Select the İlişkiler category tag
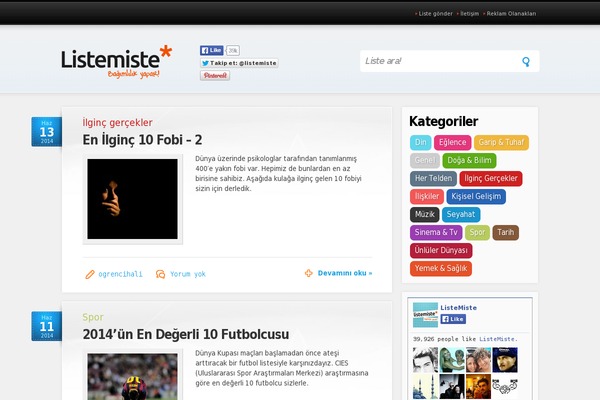The height and width of the screenshot is (400, 600). point(427,196)
